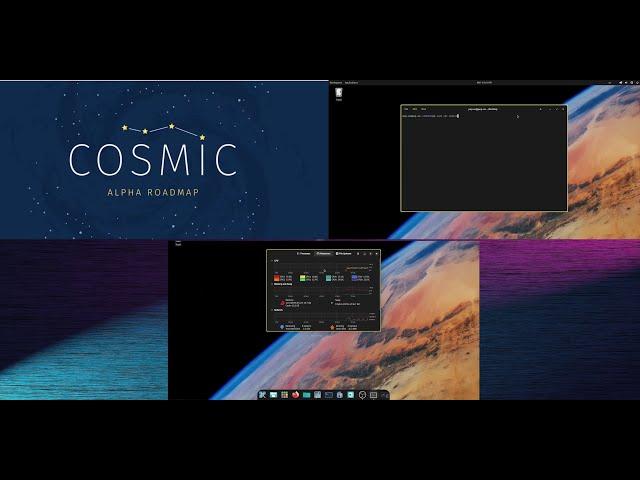The image size is (640, 480).
Task: Pick the blue CPU color swatch
Action: coord(354,278)
